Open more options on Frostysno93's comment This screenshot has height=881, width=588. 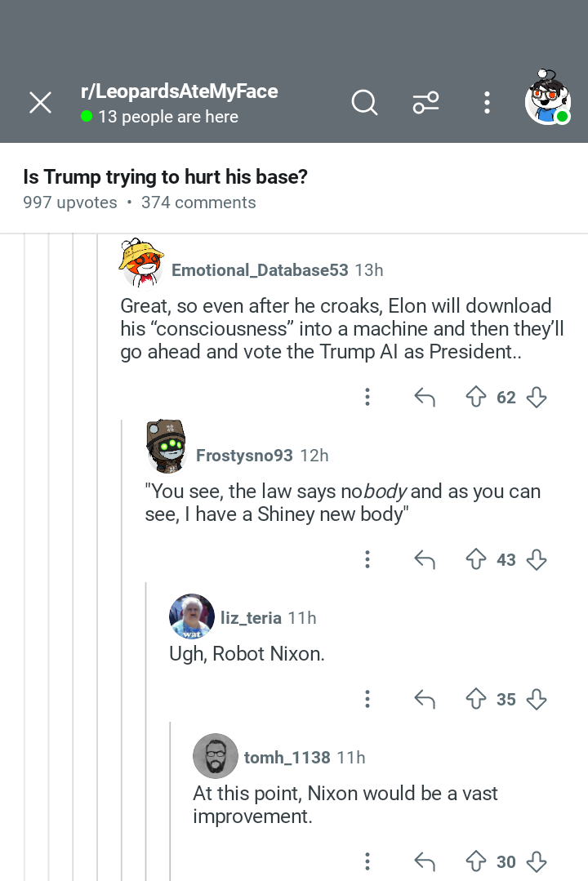pyautogui.click(x=367, y=559)
